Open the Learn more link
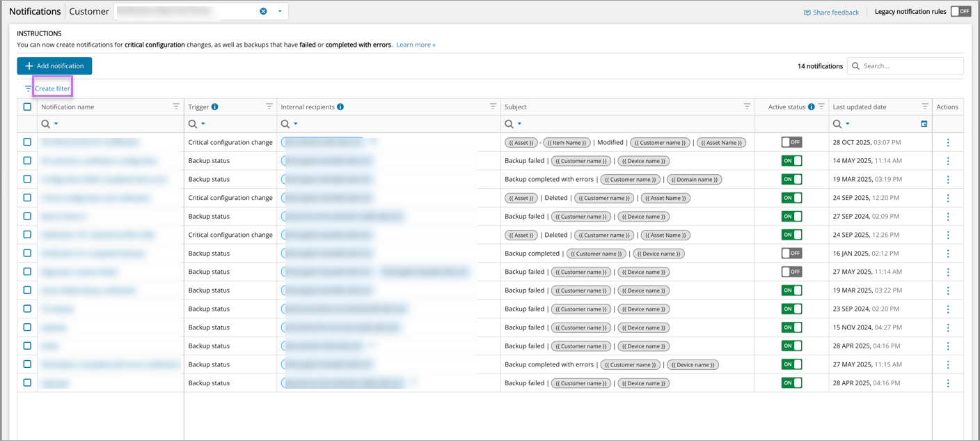 [416, 45]
